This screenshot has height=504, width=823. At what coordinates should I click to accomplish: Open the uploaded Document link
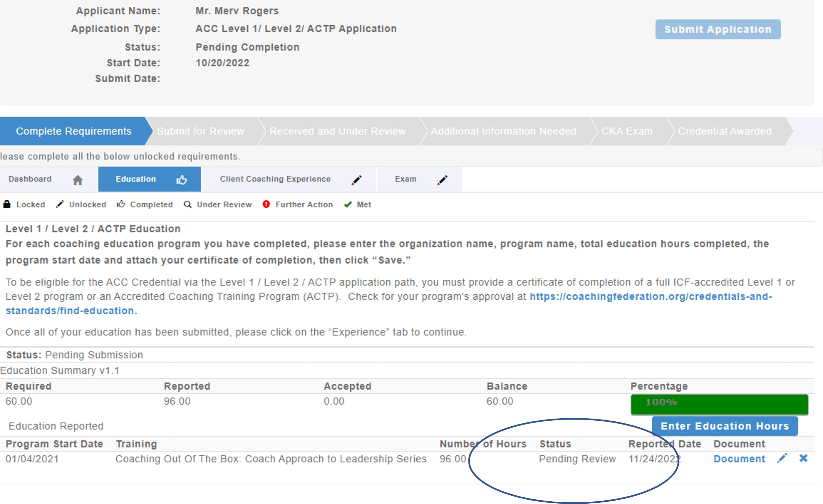(x=739, y=459)
